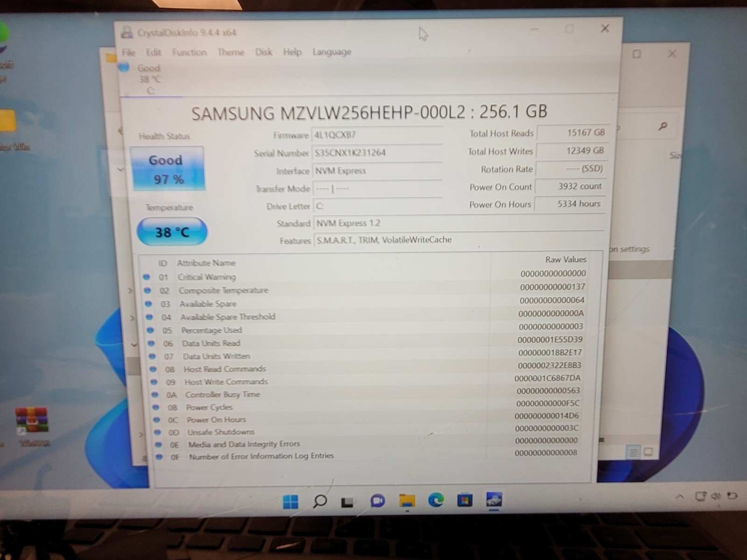This screenshot has width=747, height=560.
Task: Click the Total Host Reads value 15167 GB
Action: click(572, 133)
